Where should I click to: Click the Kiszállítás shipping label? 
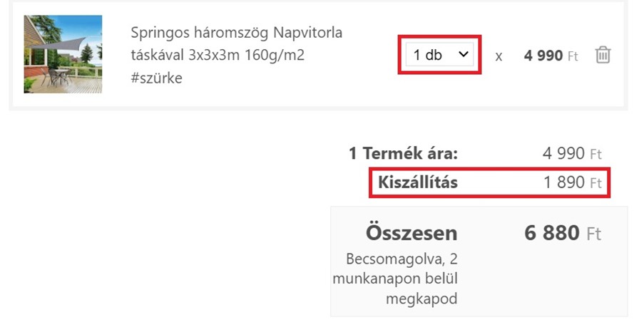[418, 182]
